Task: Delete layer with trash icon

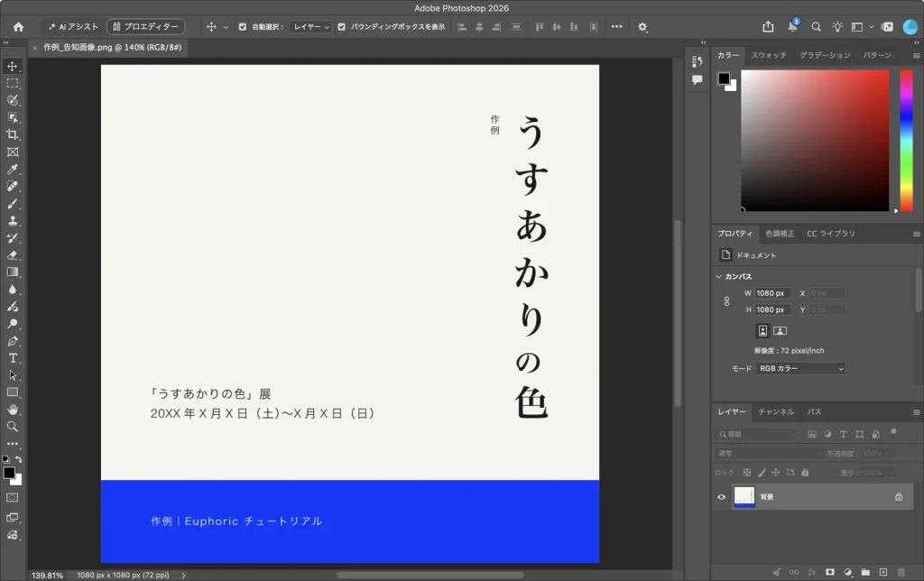Action: 901,572
